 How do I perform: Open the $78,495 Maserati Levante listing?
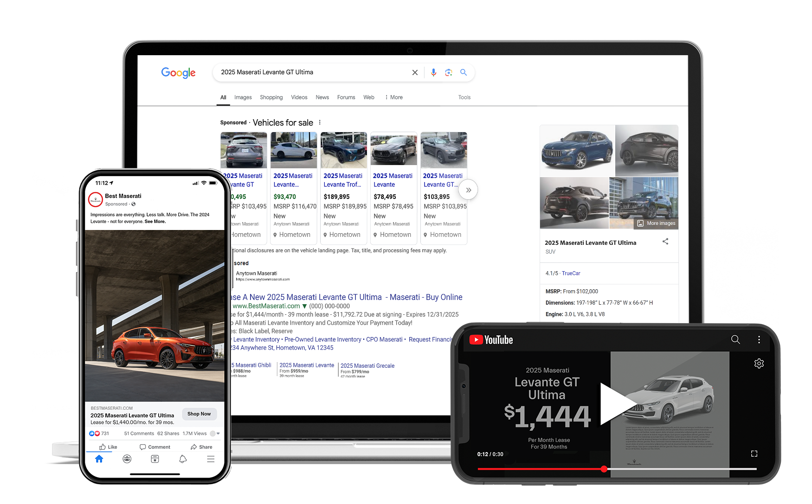394,188
